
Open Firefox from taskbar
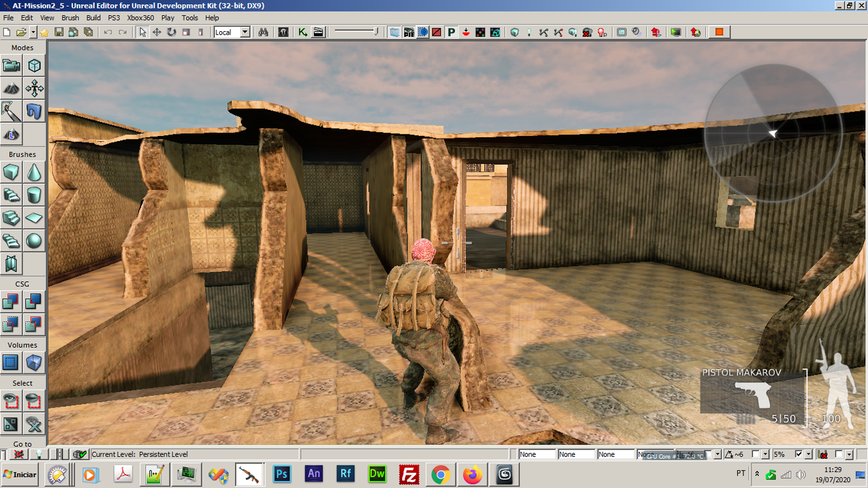472,475
